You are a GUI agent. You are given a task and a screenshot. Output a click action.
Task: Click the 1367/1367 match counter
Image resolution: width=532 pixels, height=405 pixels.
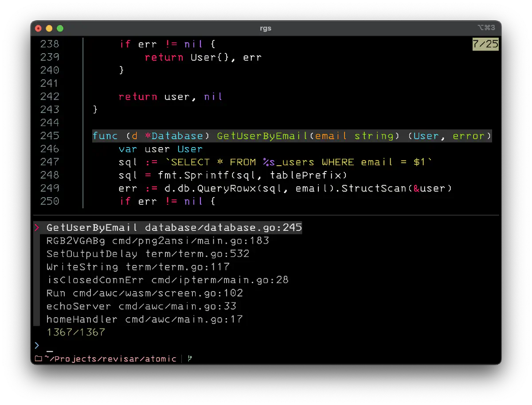click(75, 332)
